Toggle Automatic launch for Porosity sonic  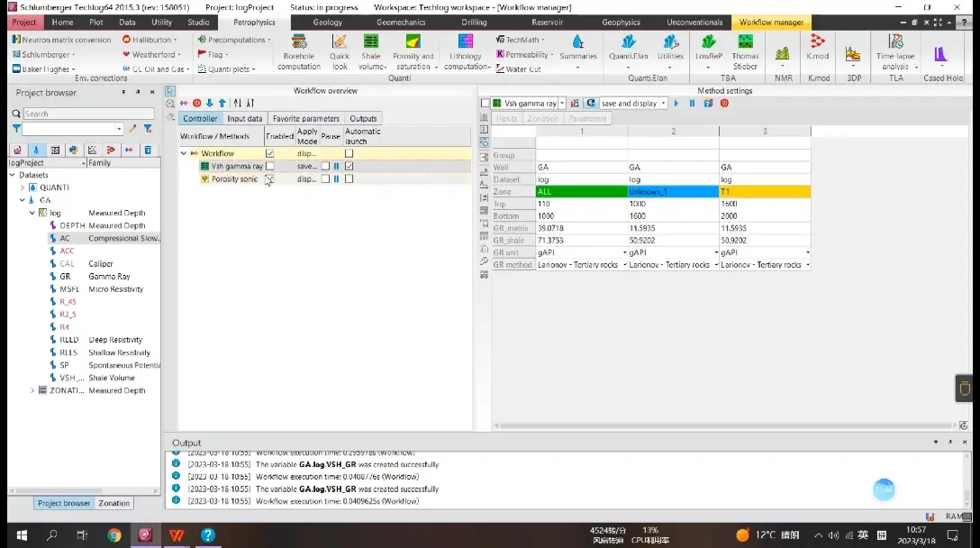click(349, 179)
